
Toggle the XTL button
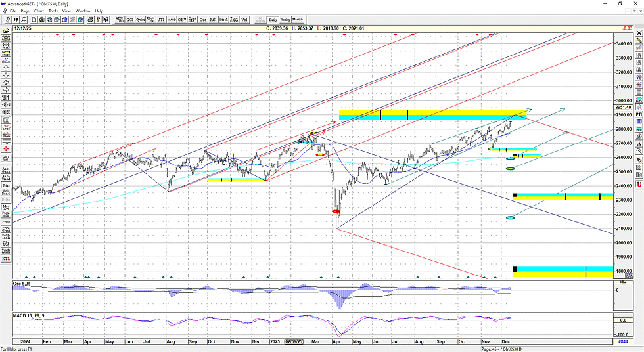point(6,259)
